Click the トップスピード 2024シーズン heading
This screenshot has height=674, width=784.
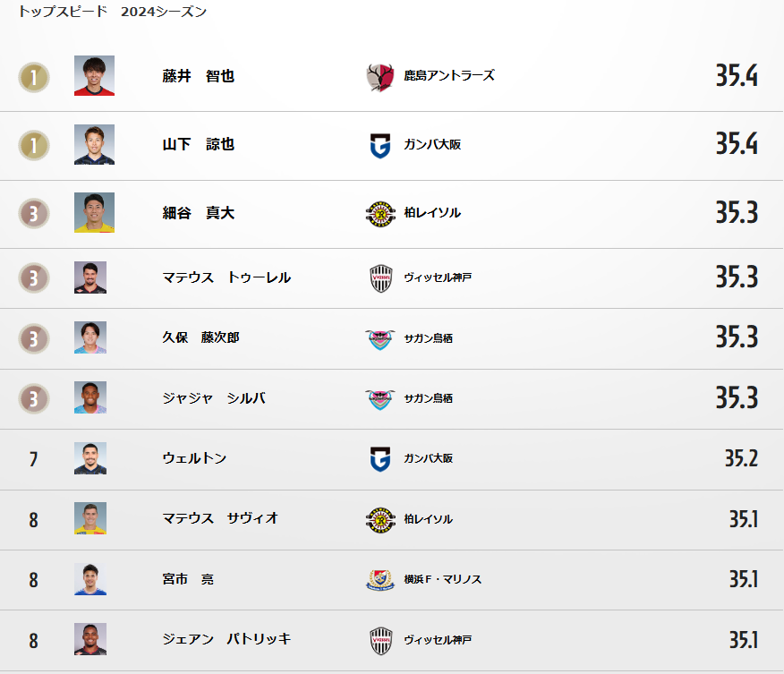tap(113, 12)
